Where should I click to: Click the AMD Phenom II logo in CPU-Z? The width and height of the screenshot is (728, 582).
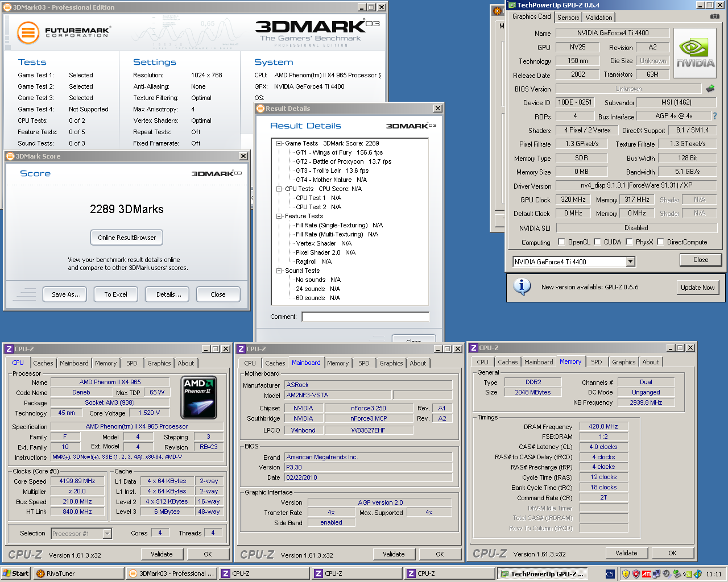(x=198, y=398)
